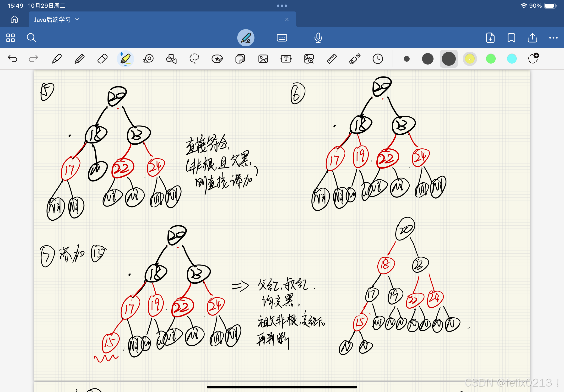Select the eraser tool
Screen dimensions: 564x392
click(102, 59)
